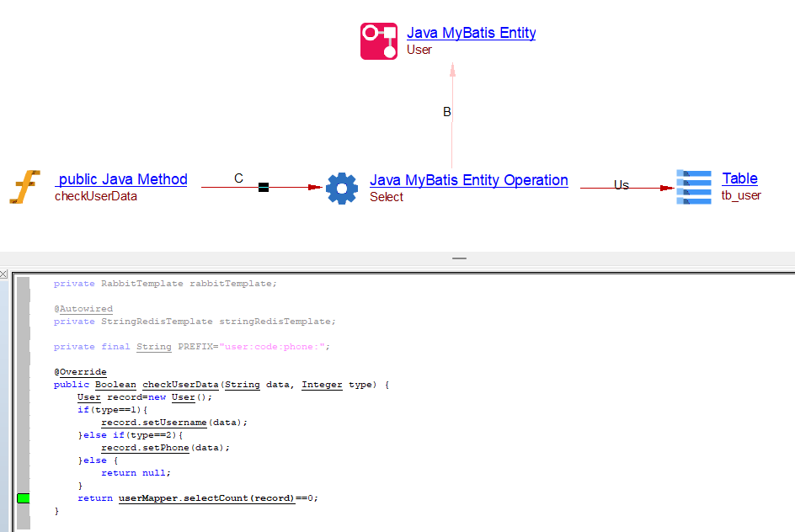
Task: Open the Java MyBatis Entity link
Action: (471, 33)
